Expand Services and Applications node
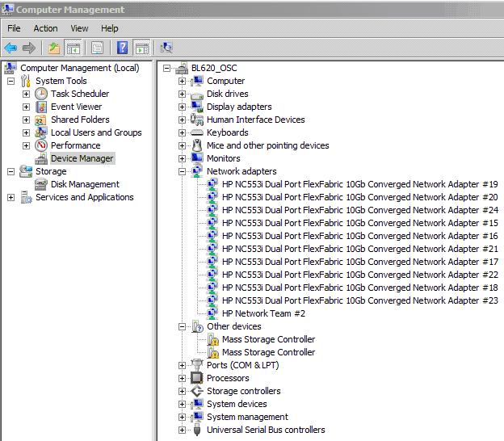Screen dimensions: 504x441 (11, 197)
